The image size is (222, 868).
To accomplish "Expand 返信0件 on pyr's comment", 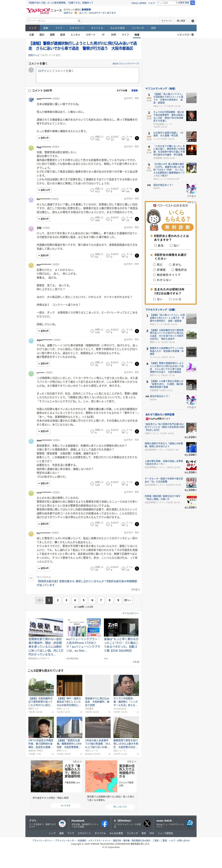I will click(x=44, y=331).
